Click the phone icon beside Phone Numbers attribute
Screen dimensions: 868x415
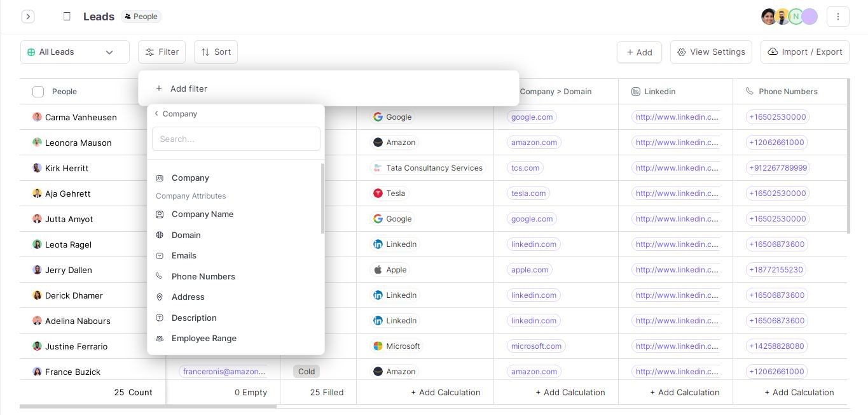pyautogui.click(x=160, y=276)
